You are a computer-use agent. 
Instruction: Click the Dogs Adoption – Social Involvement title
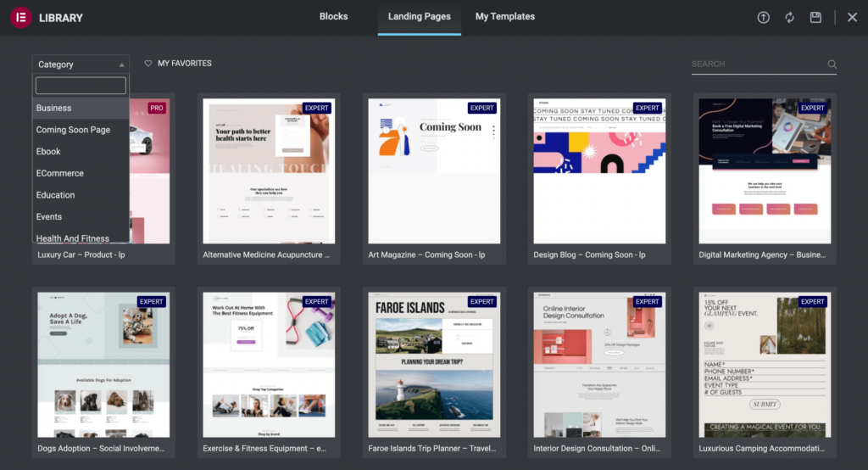pos(101,449)
